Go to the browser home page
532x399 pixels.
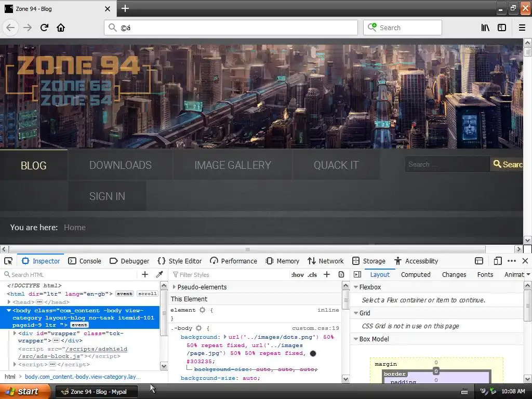61,28
